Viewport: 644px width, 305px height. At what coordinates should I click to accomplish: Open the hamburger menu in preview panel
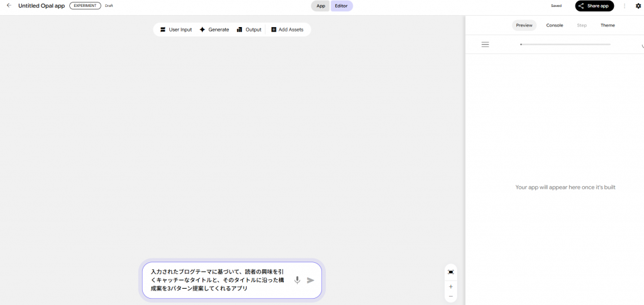pos(485,45)
